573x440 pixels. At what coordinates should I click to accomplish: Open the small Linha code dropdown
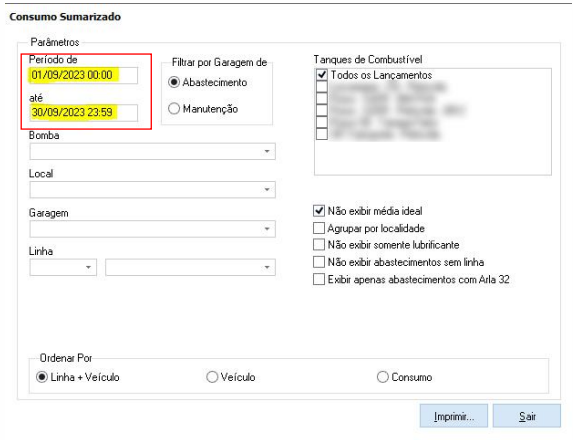pyautogui.click(x=63, y=267)
